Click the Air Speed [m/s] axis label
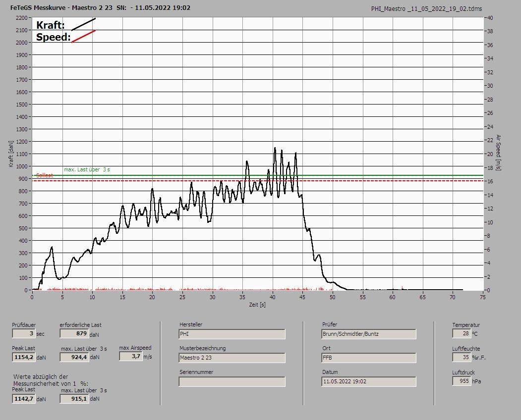521x420 pixels. (x=498, y=153)
